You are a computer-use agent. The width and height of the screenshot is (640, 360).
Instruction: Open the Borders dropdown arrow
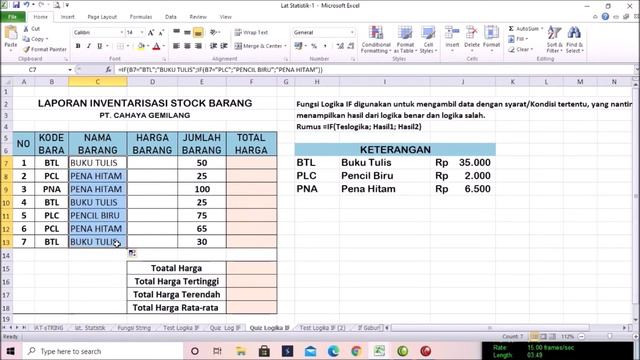[x=128, y=46]
